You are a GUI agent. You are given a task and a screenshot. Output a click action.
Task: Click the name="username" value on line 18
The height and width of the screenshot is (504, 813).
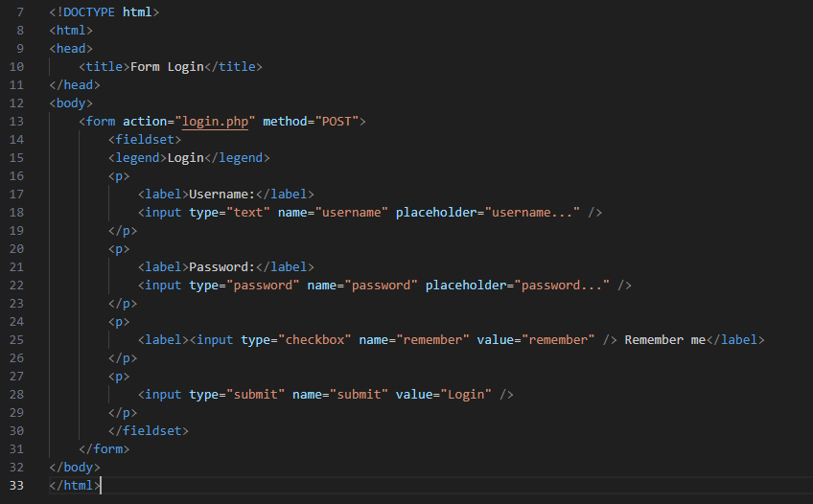click(x=352, y=213)
